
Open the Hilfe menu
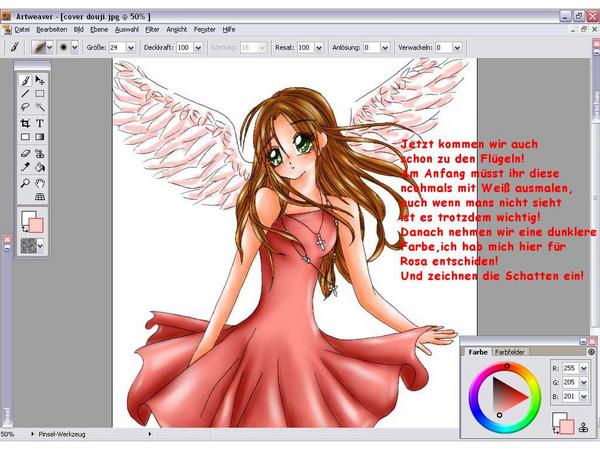click(x=229, y=29)
